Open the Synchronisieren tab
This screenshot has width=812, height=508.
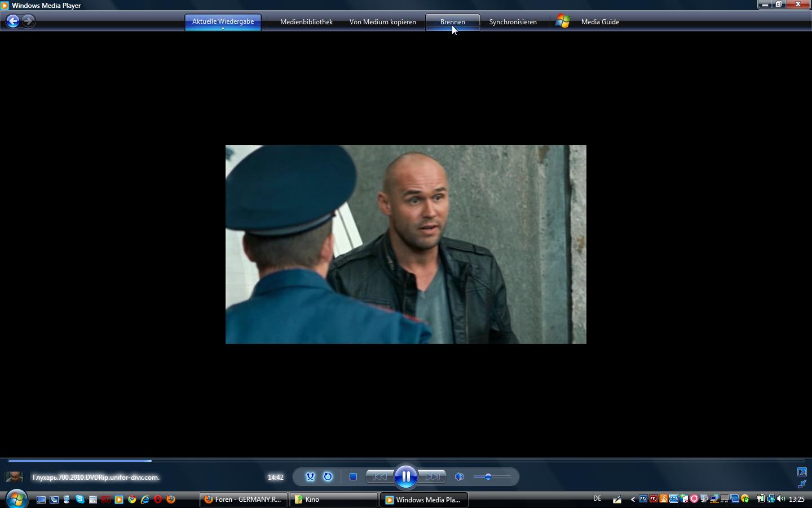[x=513, y=22]
